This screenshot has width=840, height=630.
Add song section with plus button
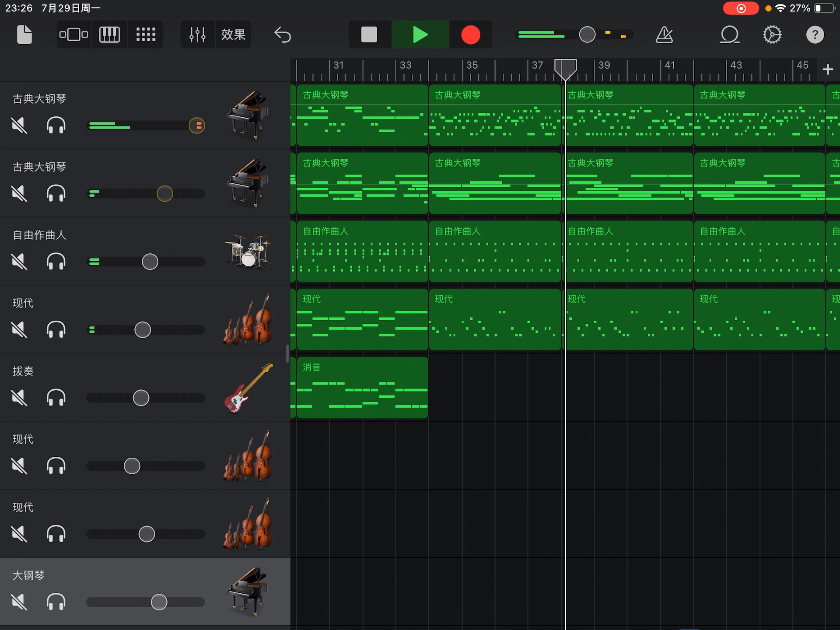(828, 69)
